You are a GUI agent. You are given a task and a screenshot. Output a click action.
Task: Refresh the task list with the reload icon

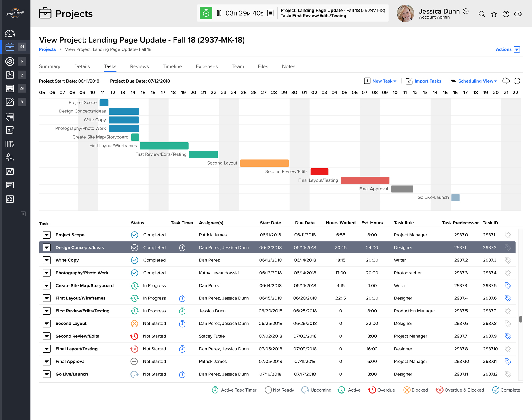coord(517,81)
